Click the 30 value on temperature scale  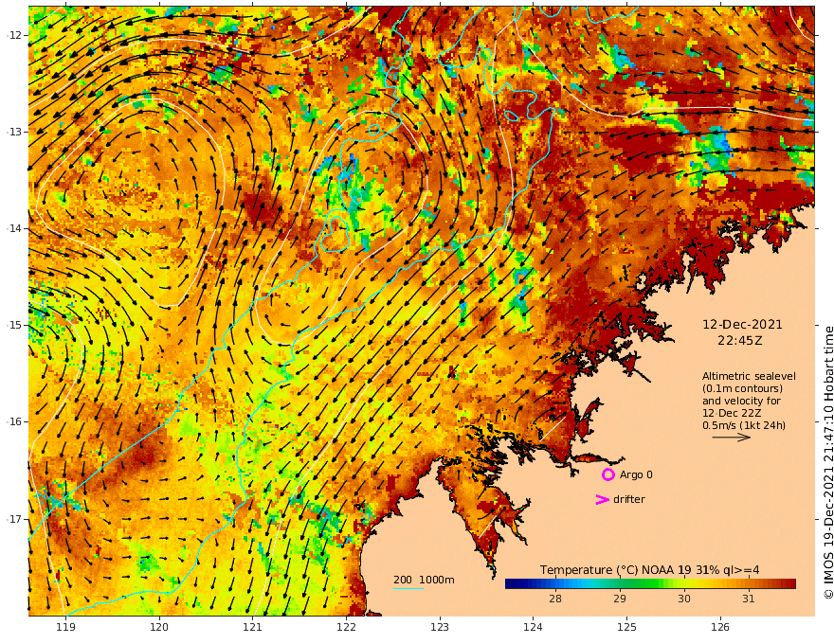click(684, 599)
